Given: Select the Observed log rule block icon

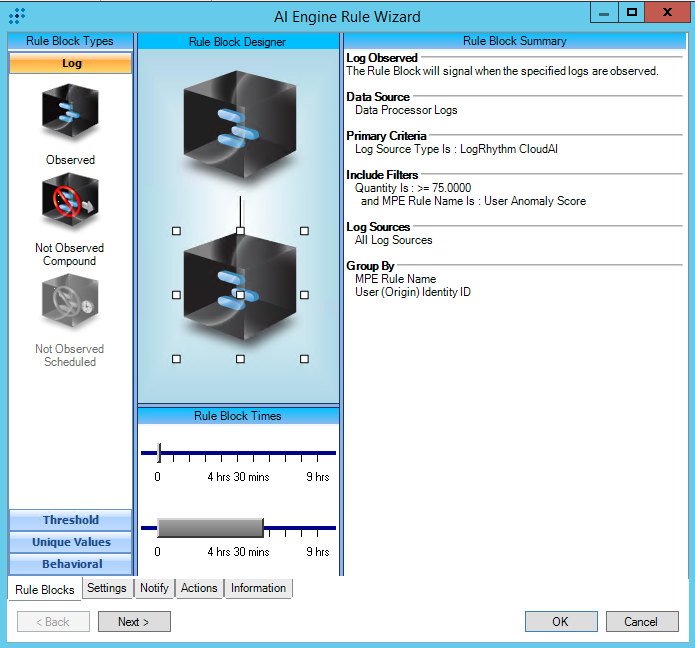Looking at the screenshot, I should coord(70,112).
